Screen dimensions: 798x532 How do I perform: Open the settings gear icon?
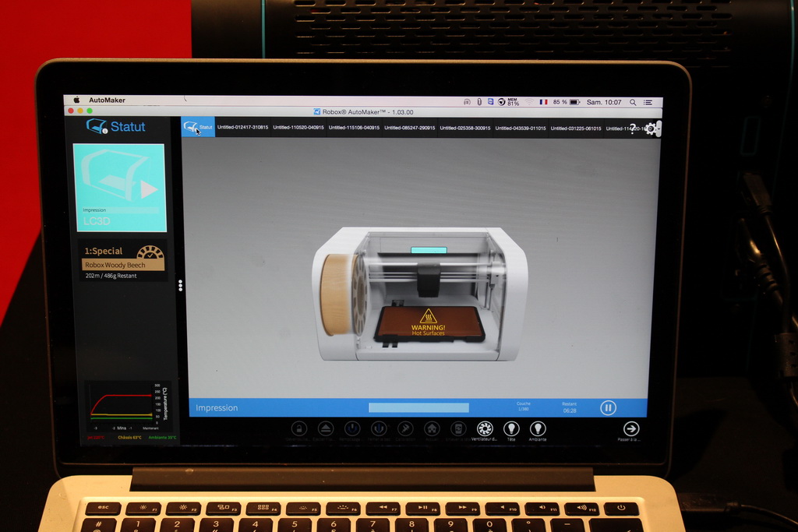[651, 129]
